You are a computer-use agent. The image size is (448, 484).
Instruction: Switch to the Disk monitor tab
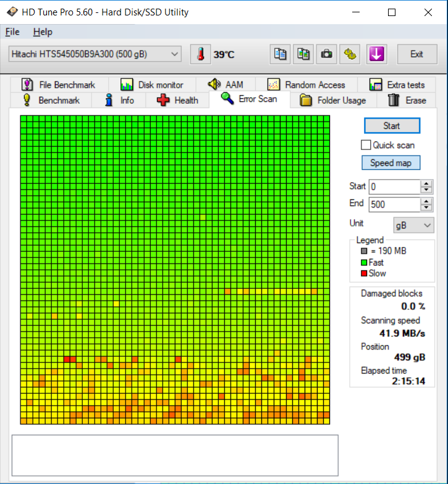point(152,85)
